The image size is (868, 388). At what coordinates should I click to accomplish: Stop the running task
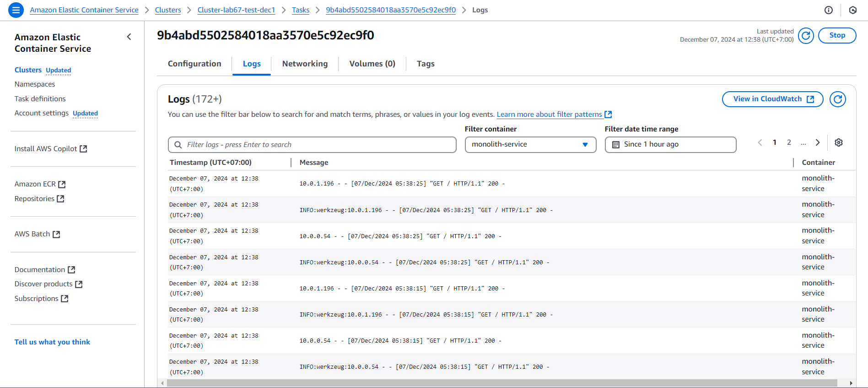pyautogui.click(x=837, y=35)
